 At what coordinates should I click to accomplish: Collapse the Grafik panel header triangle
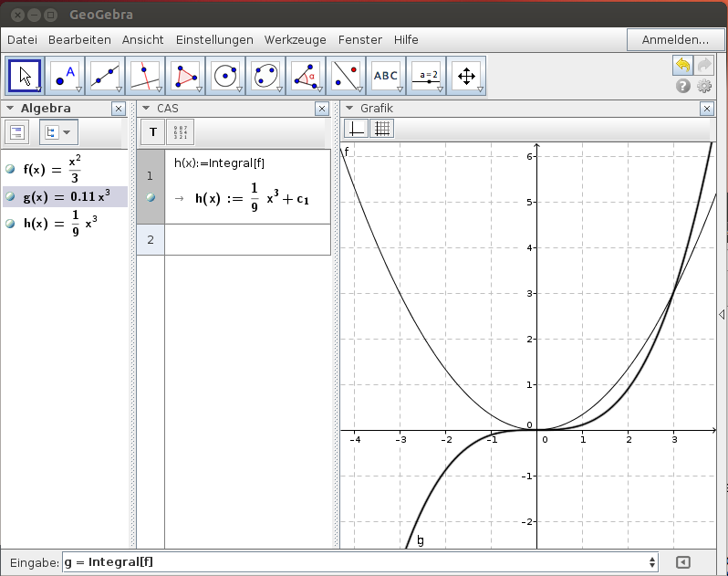349,109
